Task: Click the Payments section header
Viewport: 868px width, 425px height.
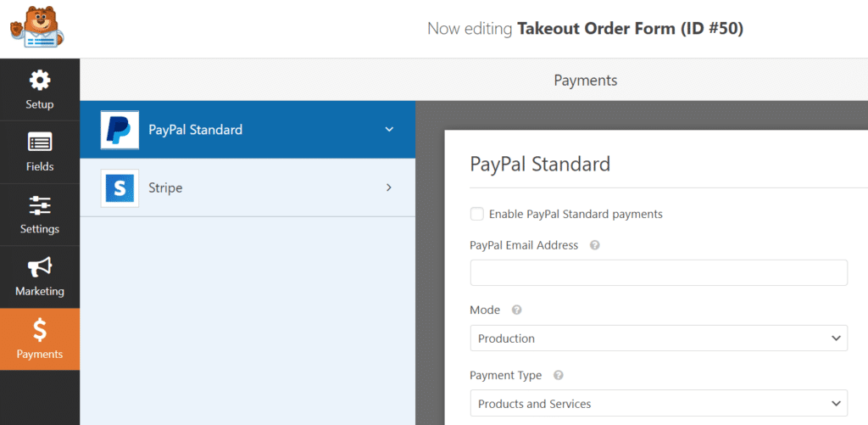Action: [585, 81]
